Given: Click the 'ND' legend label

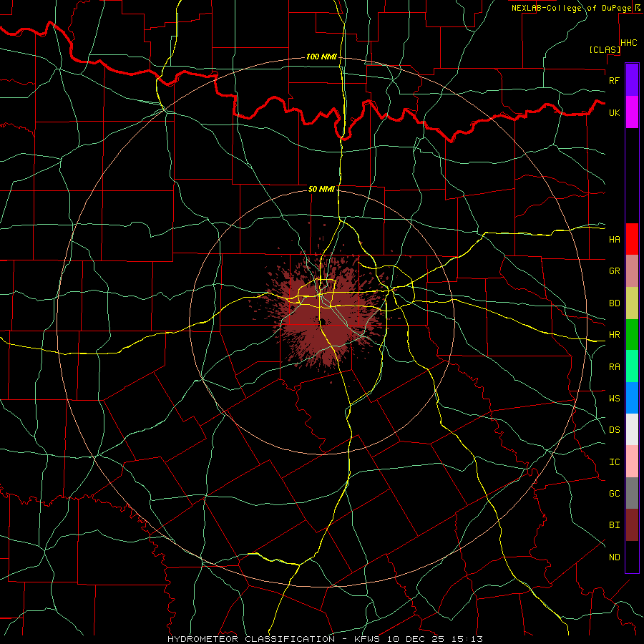Looking at the screenshot, I should point(614,557).
